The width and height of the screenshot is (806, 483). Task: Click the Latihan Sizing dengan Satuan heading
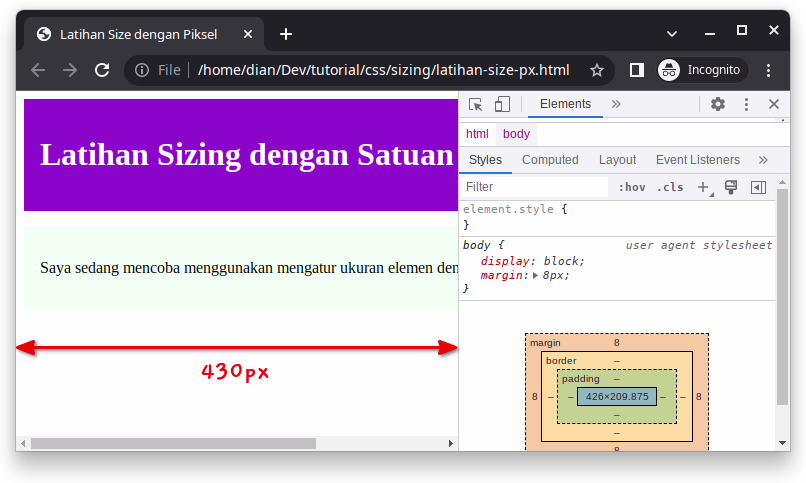click(x=247, y=155)
